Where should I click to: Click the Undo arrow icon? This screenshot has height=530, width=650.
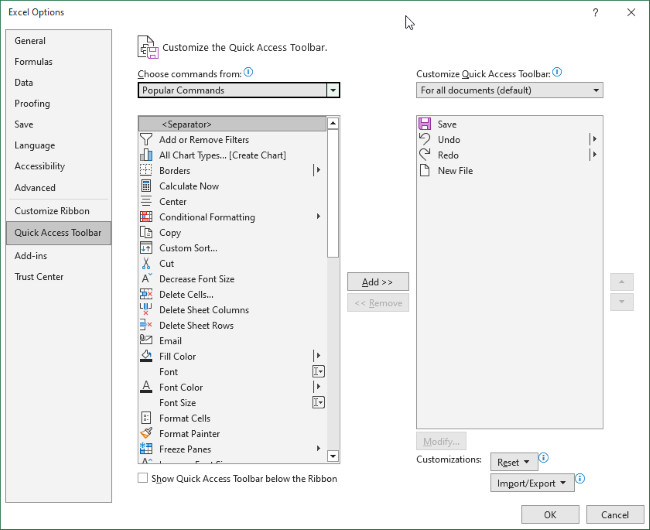pos(424,140)
